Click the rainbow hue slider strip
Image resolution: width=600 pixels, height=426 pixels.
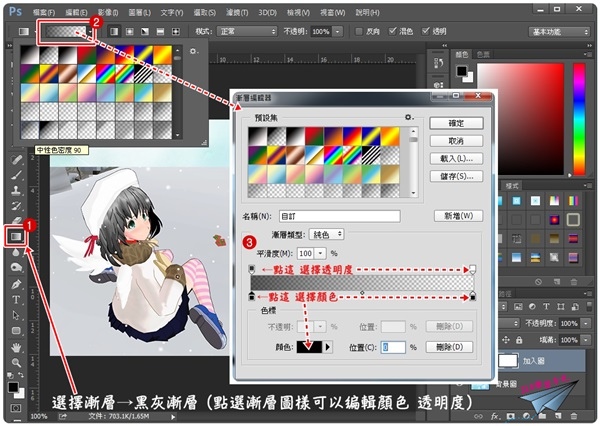click(x=579, y=120)
